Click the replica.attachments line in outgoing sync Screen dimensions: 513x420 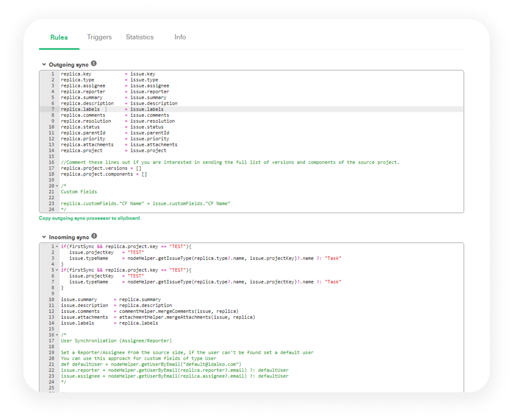pyautogui.click(x=119, y=145)
